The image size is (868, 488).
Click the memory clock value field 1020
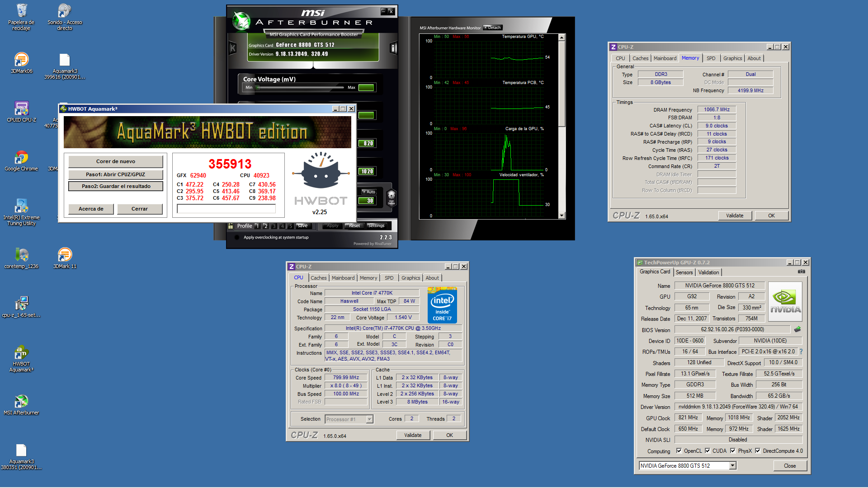367,171
